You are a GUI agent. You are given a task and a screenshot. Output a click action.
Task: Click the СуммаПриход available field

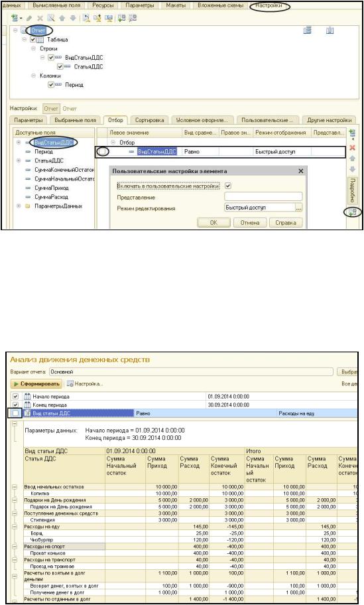coord(52,188)
